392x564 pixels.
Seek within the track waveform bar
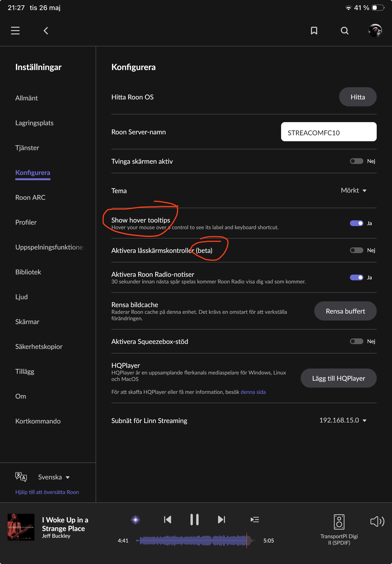(x=196, y=540)
